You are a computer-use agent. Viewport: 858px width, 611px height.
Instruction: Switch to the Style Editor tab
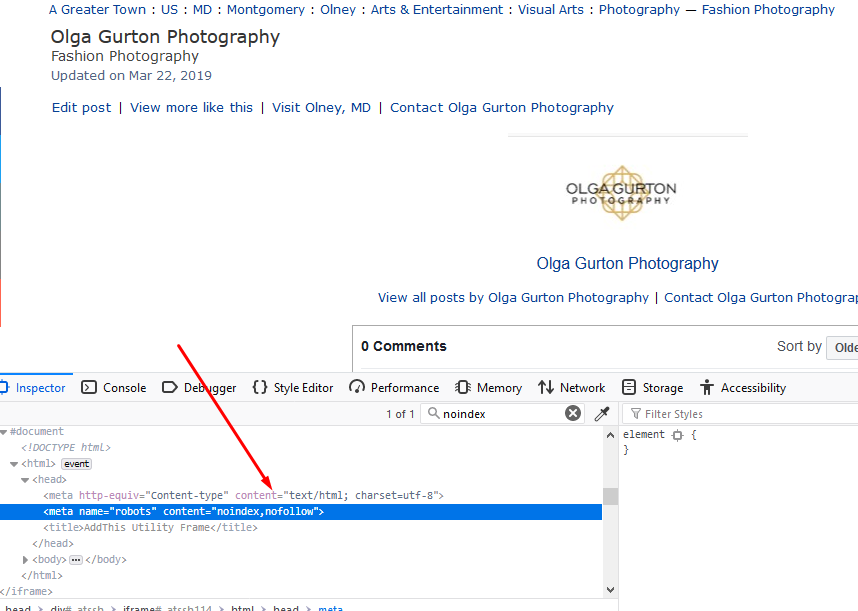tap(293, 388)
